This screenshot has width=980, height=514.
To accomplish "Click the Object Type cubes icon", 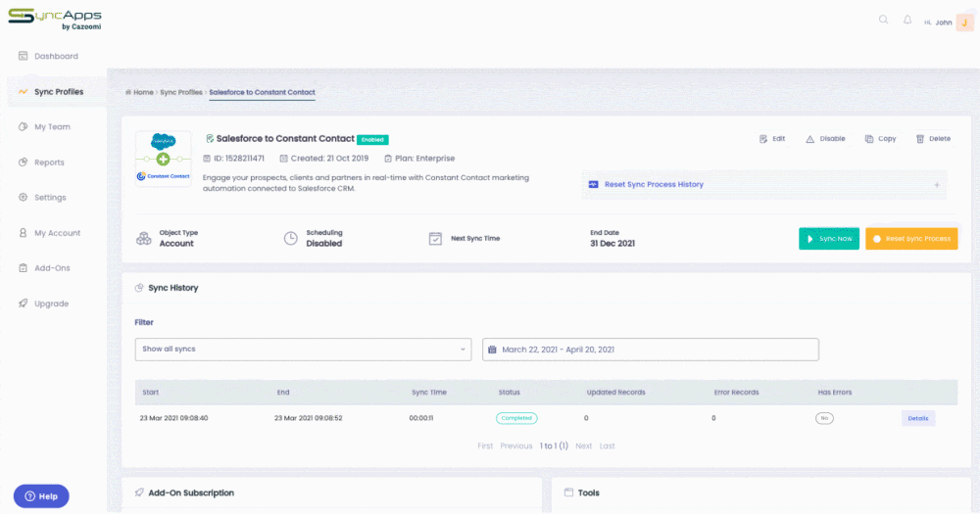I will tap(144, 239).
